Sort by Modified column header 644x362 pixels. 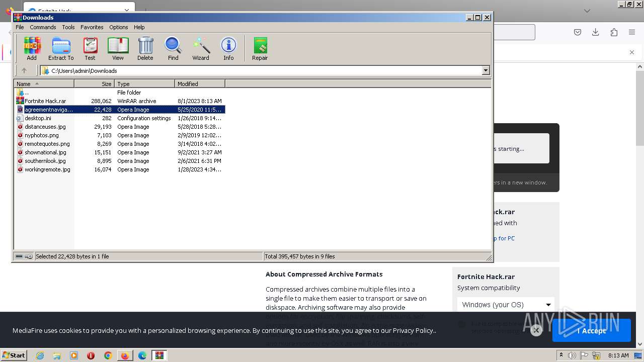(x=200, y=83)
